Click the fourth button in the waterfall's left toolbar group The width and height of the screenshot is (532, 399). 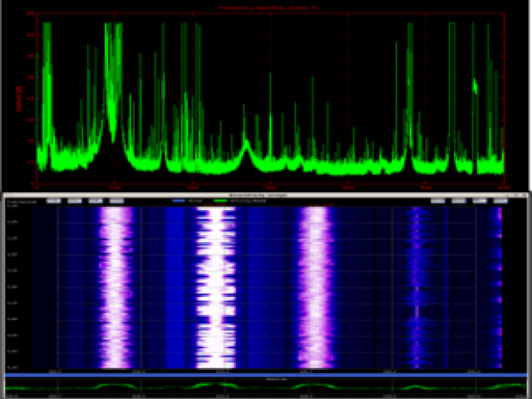point(117,201)
